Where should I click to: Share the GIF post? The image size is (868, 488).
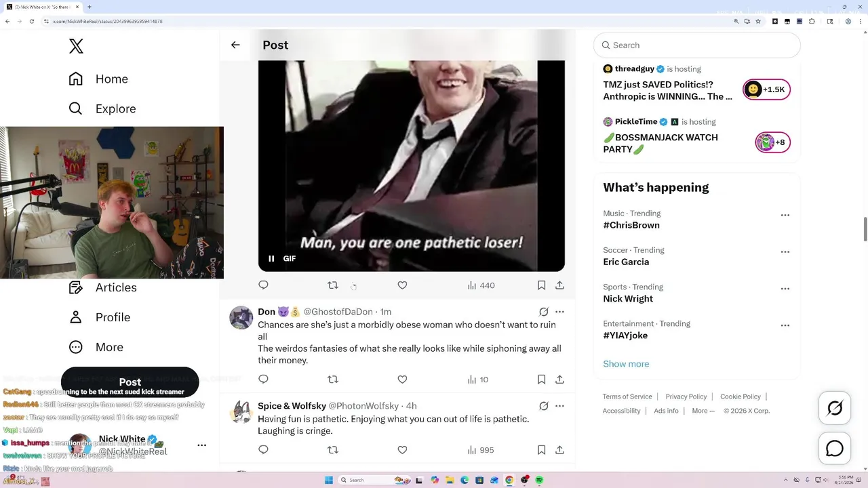click(559, 285)
